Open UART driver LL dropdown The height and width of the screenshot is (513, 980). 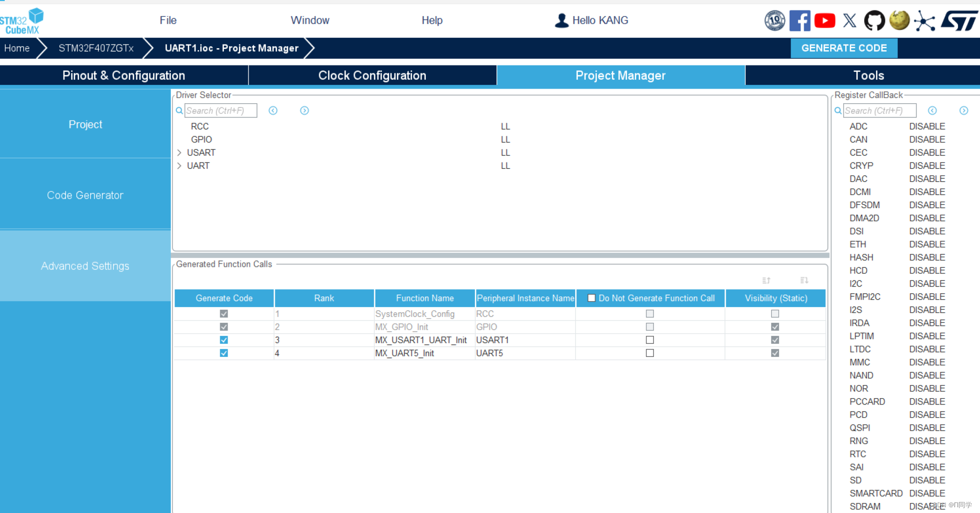(x=505, y=166)
